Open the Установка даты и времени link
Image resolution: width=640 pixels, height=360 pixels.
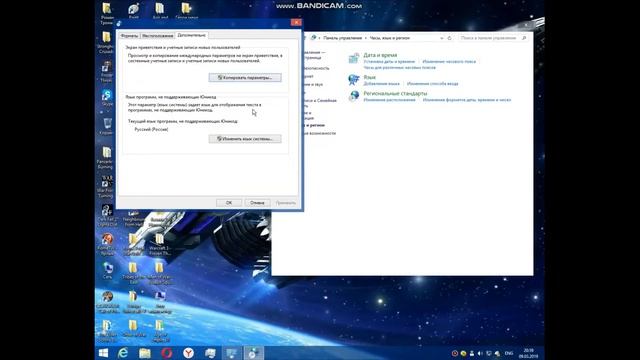[389, 62]
